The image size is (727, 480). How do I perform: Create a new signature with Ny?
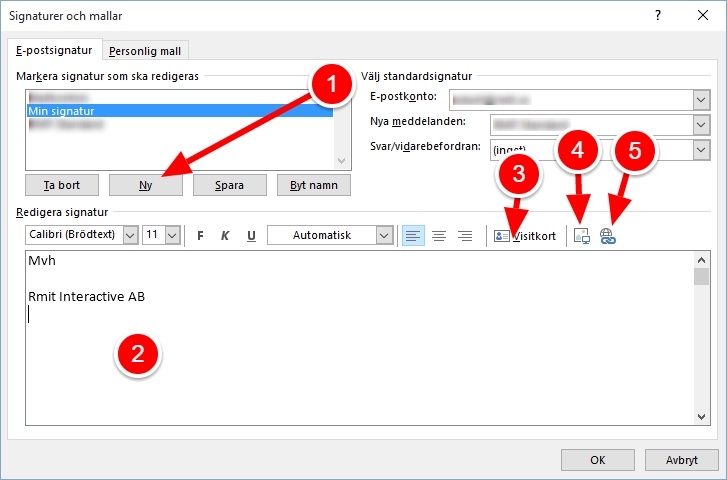pyautogui.click(x=146, y=185)
